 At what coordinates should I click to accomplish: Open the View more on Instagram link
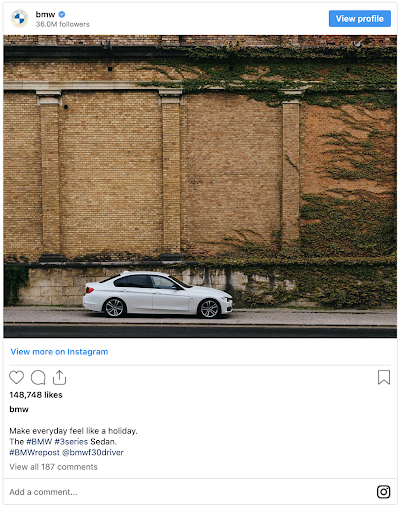pos(59,352)
